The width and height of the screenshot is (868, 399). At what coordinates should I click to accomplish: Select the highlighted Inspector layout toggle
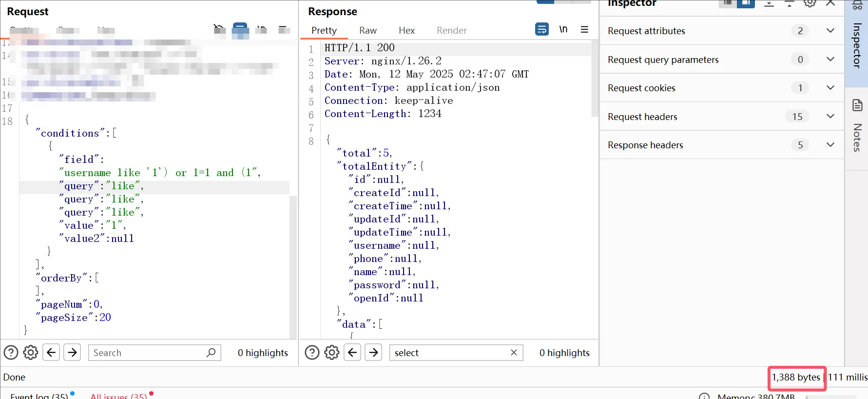(x=746, y=3)
